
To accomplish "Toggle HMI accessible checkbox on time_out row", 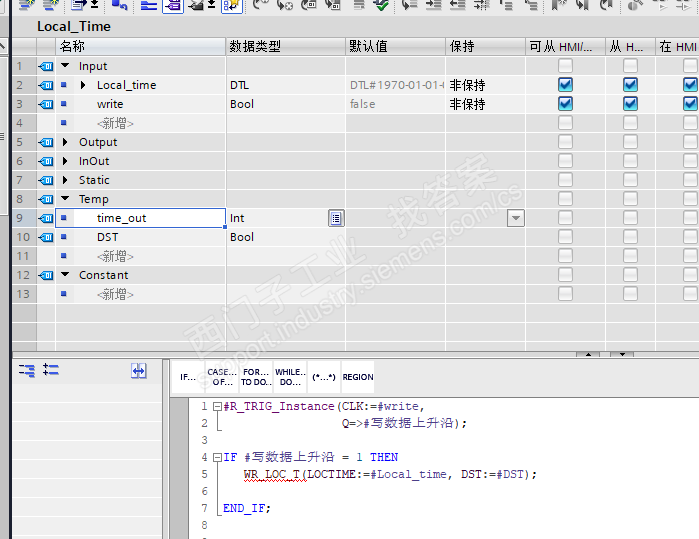I will pos(565,218).
